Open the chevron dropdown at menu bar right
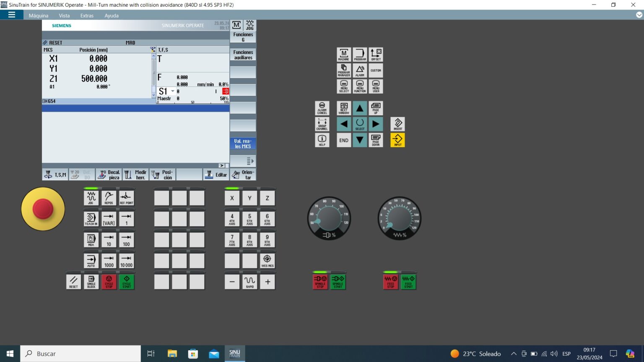This screenshot has width=644, height=362. pos(638,15)
